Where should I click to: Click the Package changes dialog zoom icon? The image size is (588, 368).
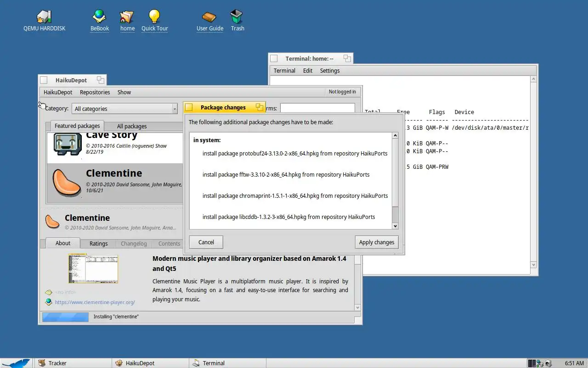click(260, 107)
